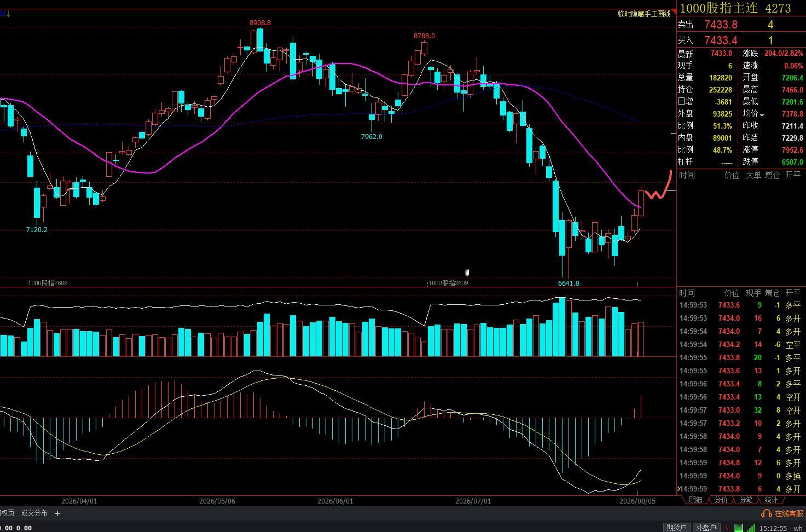Expand the 均价 dropdown arrow
Image resolution: width=806 pixels, height=532 pixels.
click(x=762, y=115)
